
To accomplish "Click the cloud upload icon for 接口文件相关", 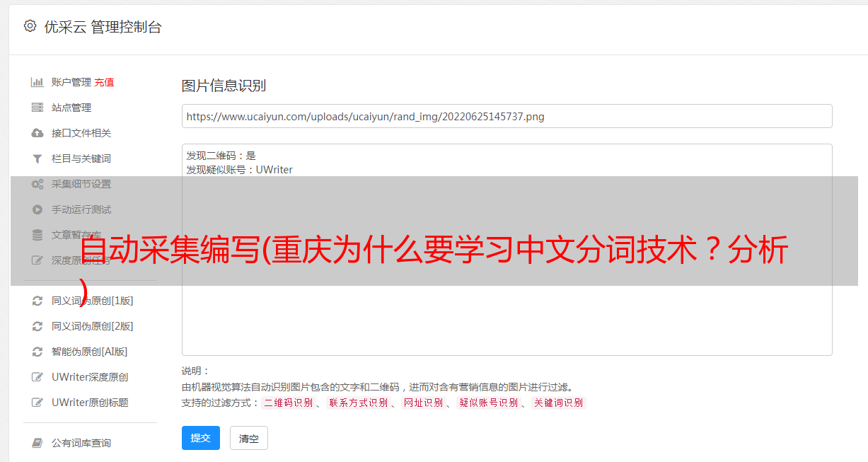I will pyautogui.click(x=37, y=133).
